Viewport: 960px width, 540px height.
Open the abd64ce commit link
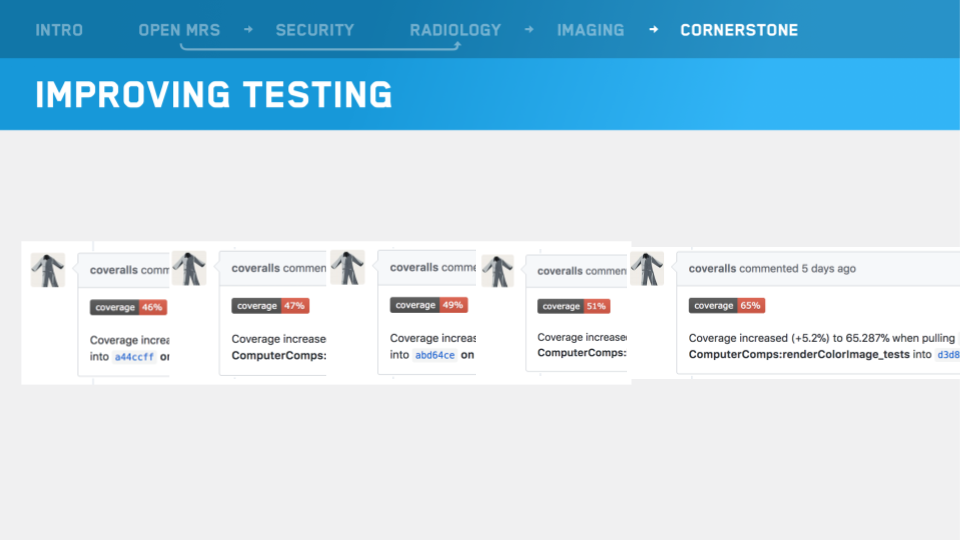click(x=435, y=355)
